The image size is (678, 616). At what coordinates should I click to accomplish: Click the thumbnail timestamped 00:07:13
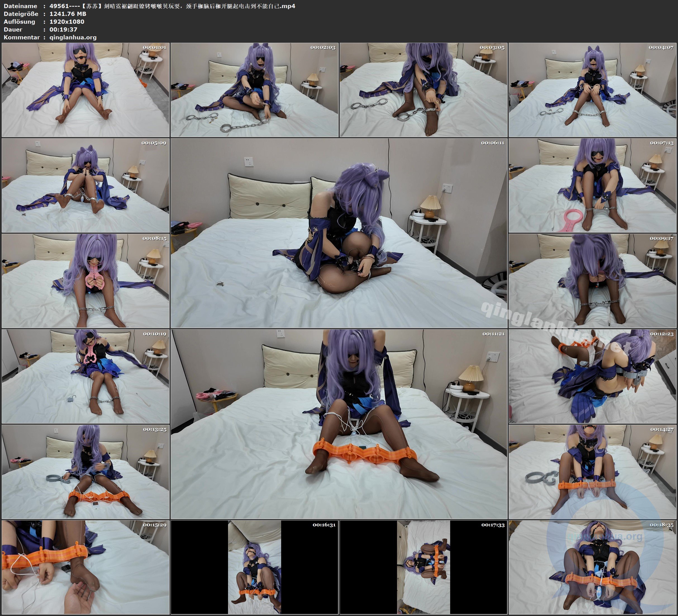(592, 185)
